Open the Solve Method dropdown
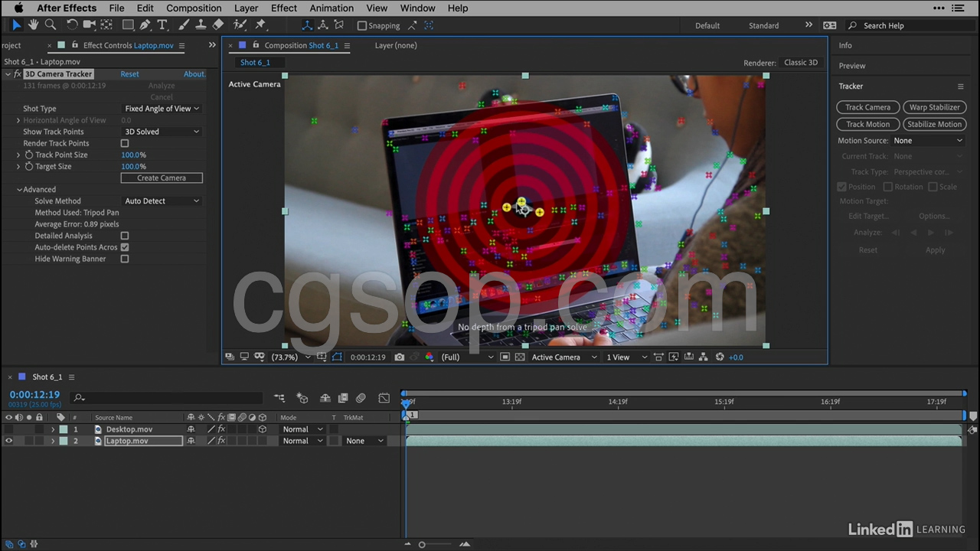The width and height of the screenshot is (980, 551). [x=162, y=201]
